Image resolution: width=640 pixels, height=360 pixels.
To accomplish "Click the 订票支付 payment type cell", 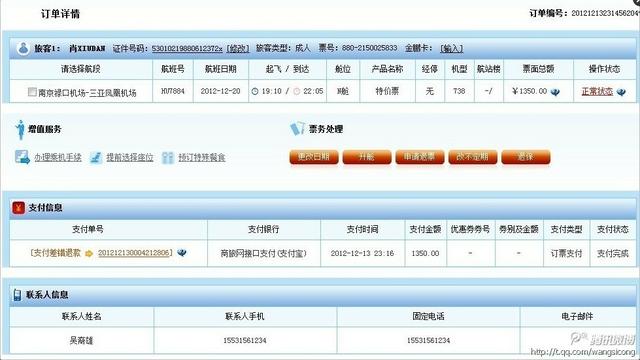I will pos(566,253).
